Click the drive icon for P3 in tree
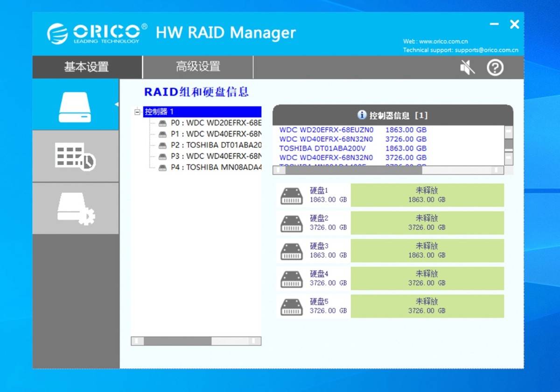 coord(162,156)
